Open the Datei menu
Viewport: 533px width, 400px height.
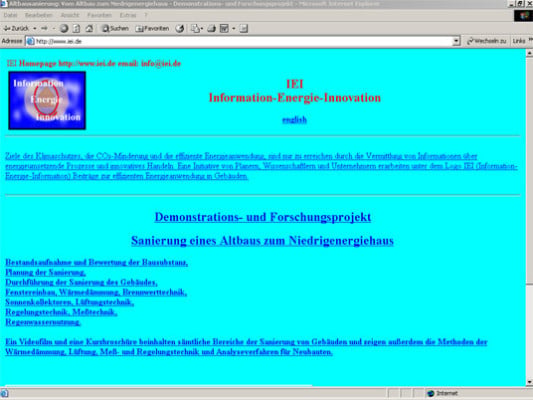tap(10, 15)
